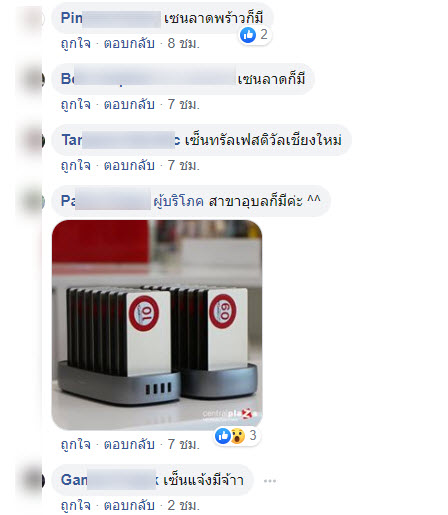The height and width of the screenshot is (515, 448).
Task: Click the blue thumbs-up icon under the photo
Action: coord(223,436)
